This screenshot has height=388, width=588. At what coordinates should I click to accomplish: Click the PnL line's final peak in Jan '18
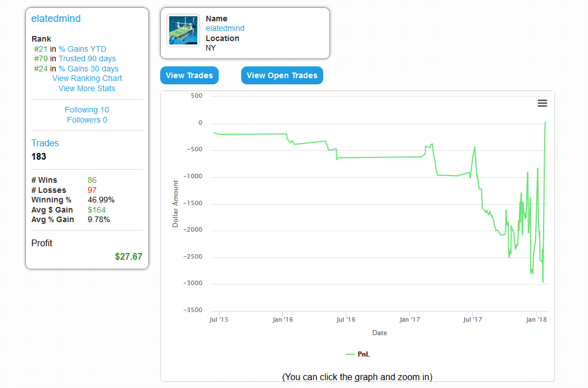tap(545, 123)
